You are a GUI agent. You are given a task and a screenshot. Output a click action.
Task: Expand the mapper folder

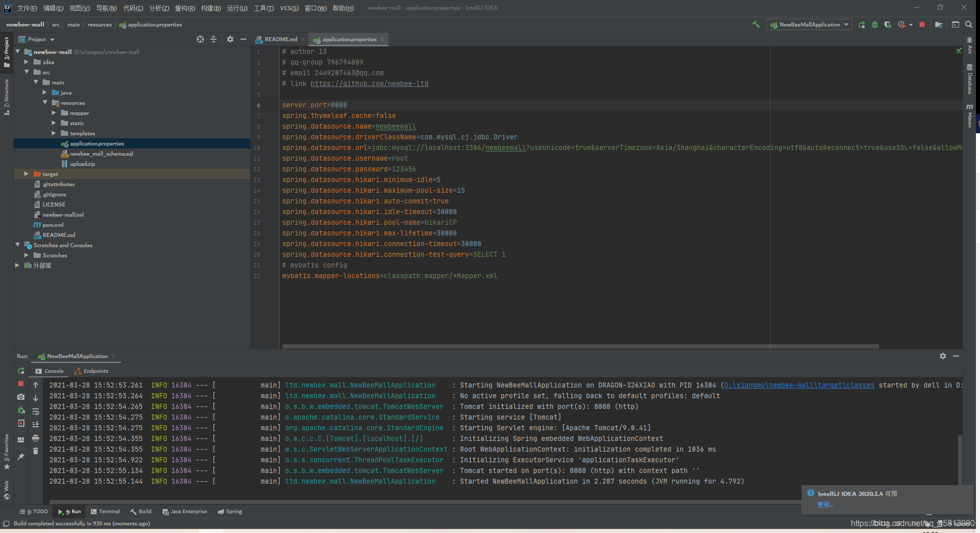[x=54, y=113]
